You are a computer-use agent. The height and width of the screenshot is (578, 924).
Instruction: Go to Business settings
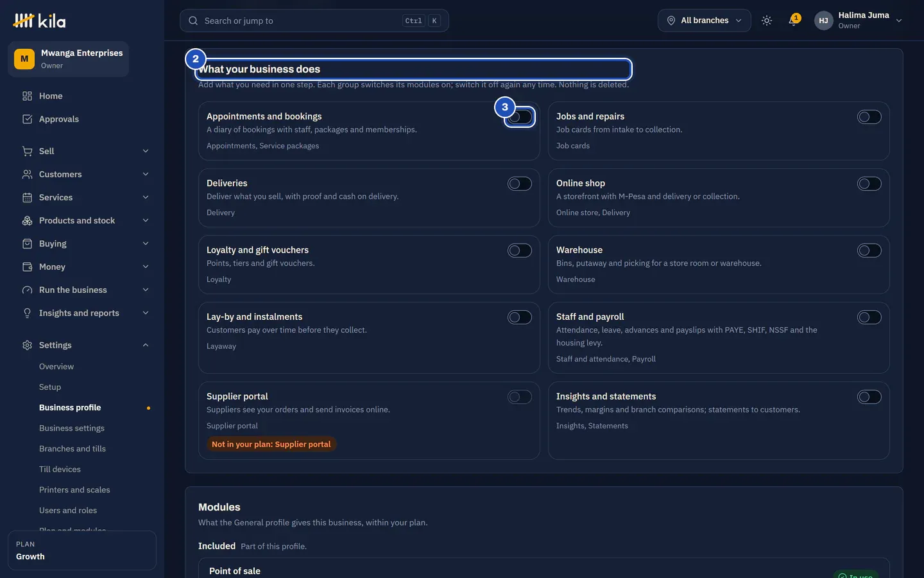click(x=72, y=428)
